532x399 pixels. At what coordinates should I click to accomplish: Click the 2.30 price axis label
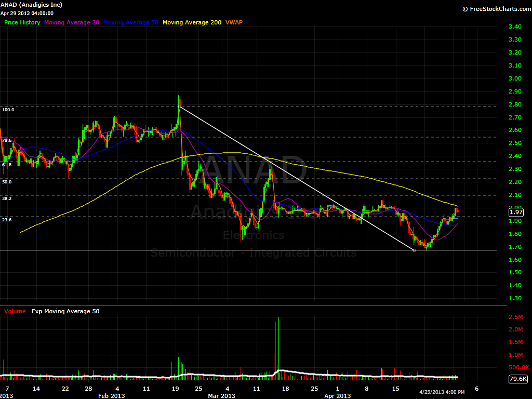(x=515, y=169)
